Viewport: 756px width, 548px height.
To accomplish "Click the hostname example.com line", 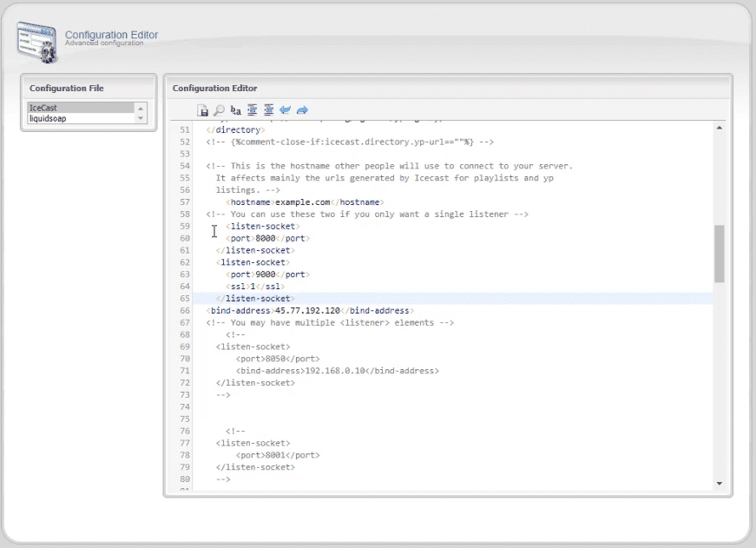I will pos(305,202).
